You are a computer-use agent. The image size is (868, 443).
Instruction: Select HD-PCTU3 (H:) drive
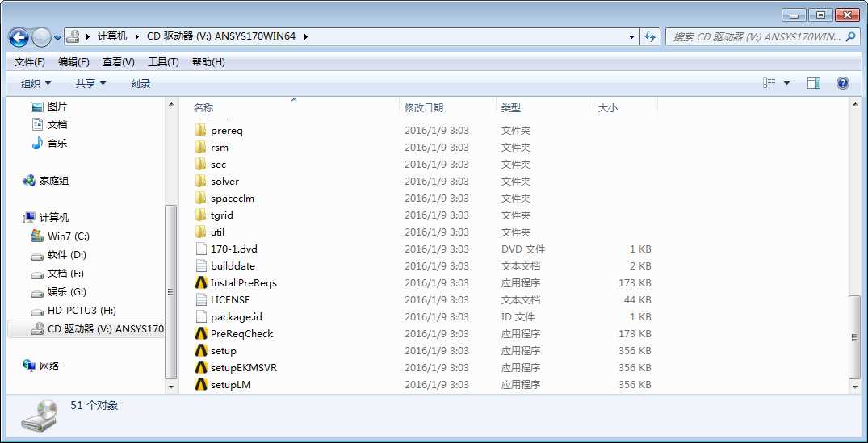point(73,311)
